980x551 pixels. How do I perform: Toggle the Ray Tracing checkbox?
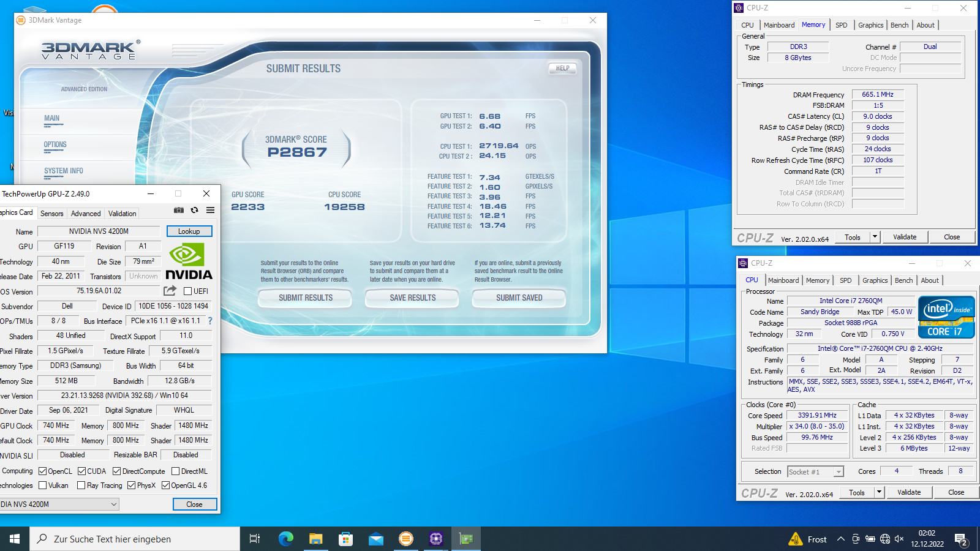(81, 485)
